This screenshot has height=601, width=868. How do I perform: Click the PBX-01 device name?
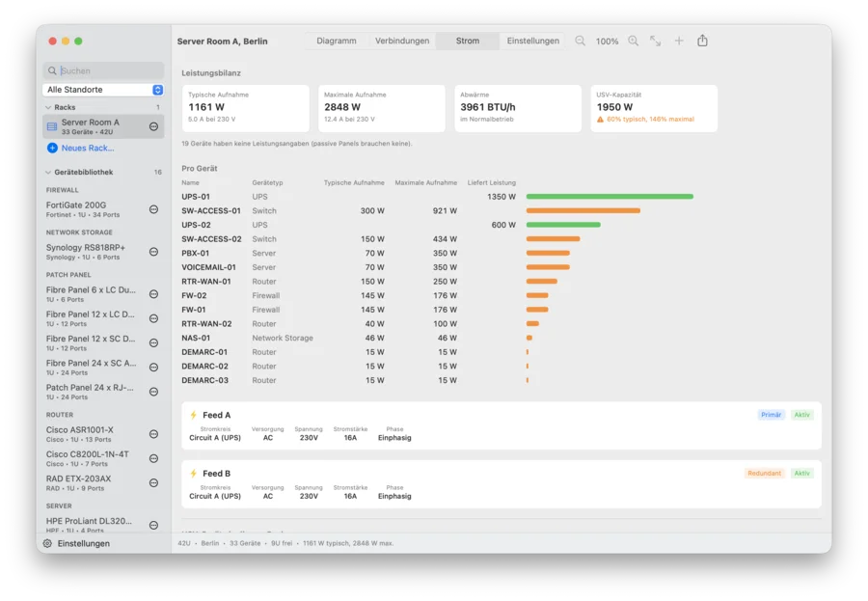click(196, 253)
